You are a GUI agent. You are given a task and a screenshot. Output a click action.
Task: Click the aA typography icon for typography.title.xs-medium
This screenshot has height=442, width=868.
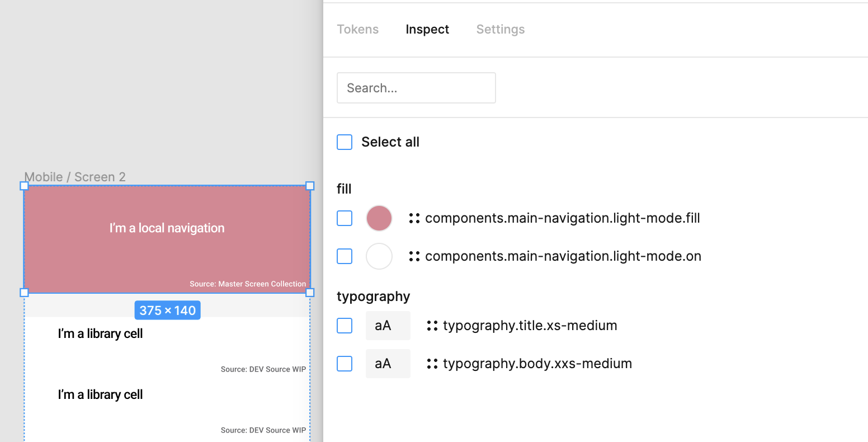point(388,325)
